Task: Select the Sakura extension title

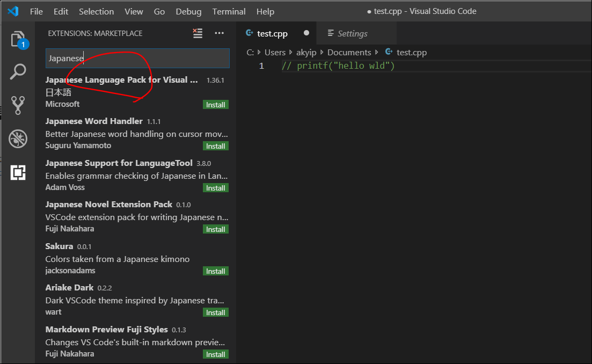Action: 59,246
